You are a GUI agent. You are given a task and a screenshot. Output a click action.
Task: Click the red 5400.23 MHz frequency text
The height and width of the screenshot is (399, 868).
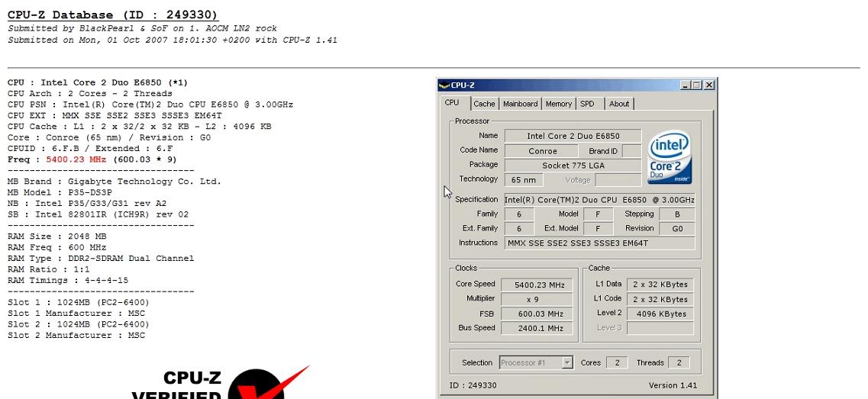pyautogui.click(x=76, y=159)
